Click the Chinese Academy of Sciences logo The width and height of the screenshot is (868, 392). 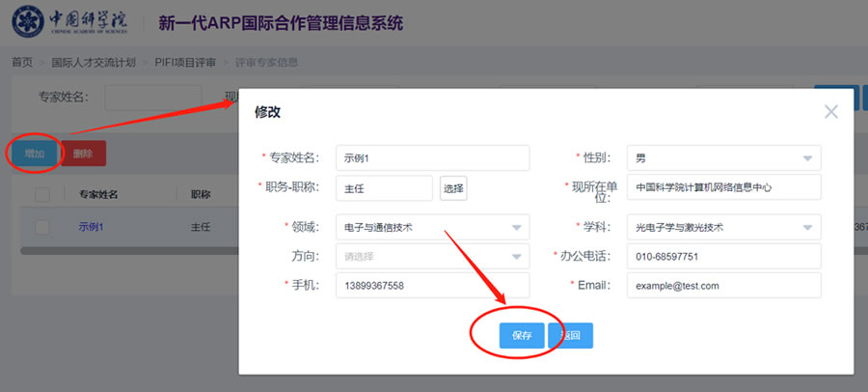pyautogui.click(x=70, y=22)
